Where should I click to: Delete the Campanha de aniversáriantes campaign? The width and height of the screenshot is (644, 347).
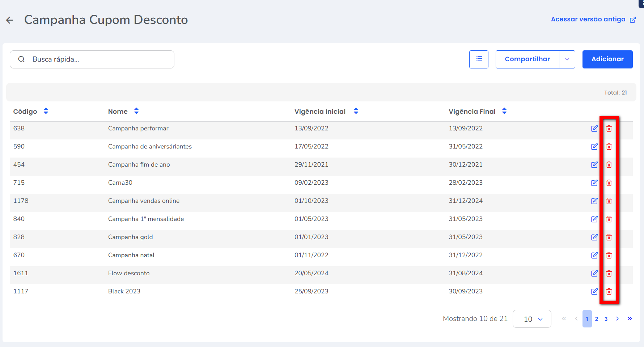pyautogui.click(x=609, y=147)
